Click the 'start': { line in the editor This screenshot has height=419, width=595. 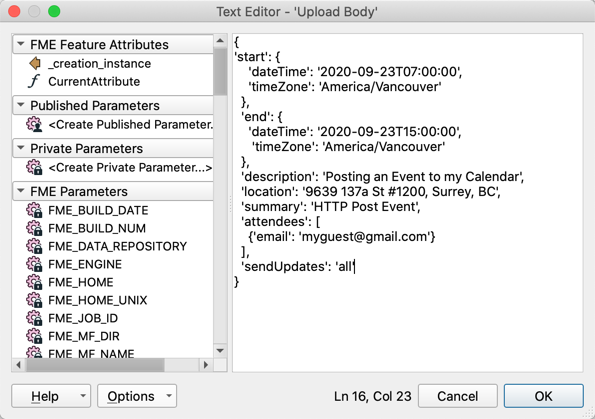[x=257, y=57]
